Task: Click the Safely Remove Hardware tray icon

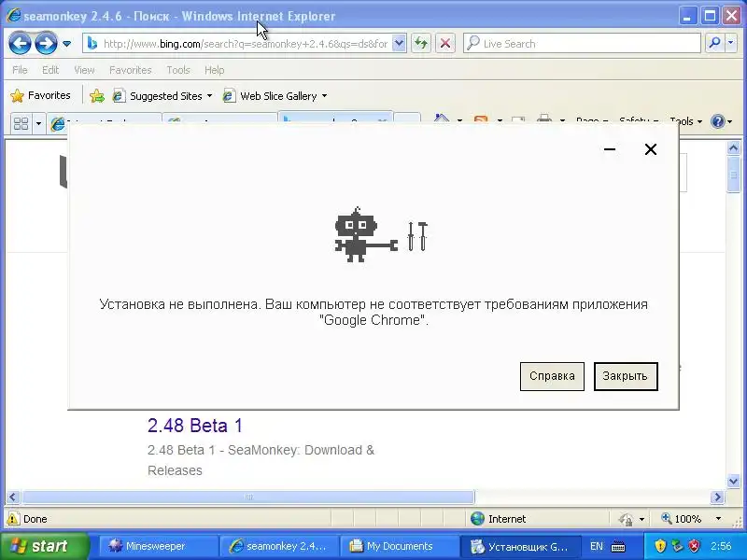Action: click(x=678, y=546)
